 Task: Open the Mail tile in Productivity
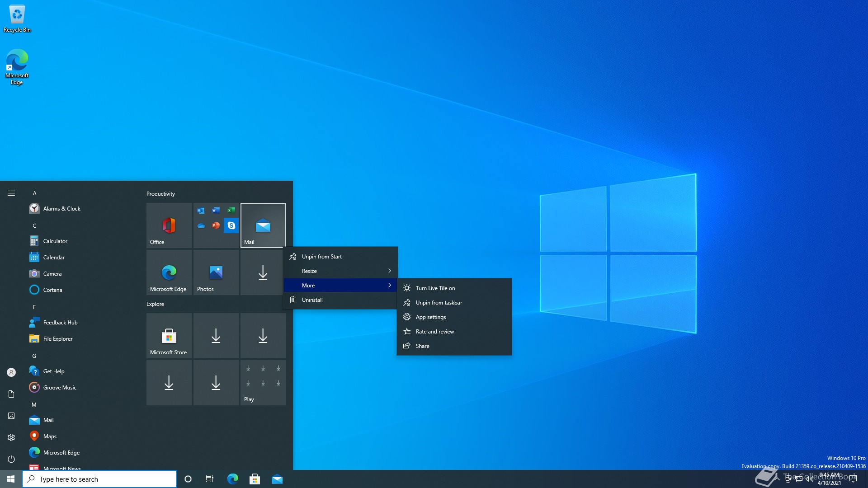point(263,225)
